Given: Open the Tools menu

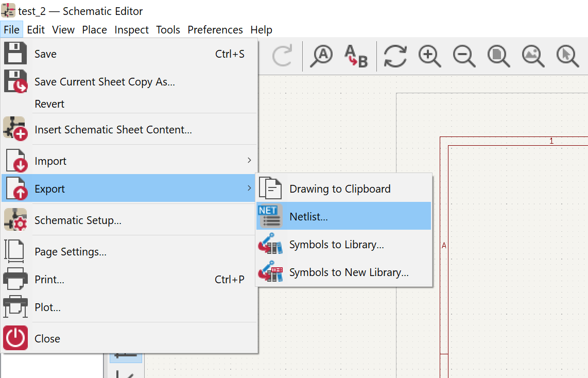Looking at the screenshot, I should [168, 30].
